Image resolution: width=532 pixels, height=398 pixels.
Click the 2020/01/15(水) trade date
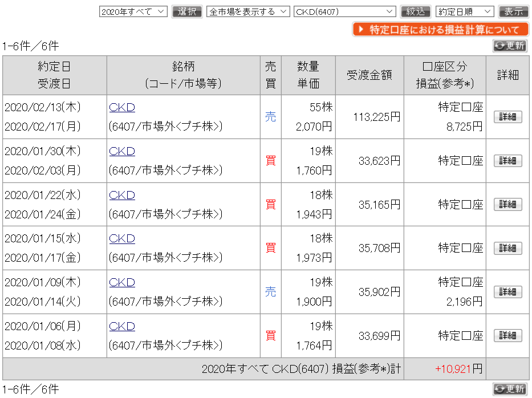[x=43, y=238]
